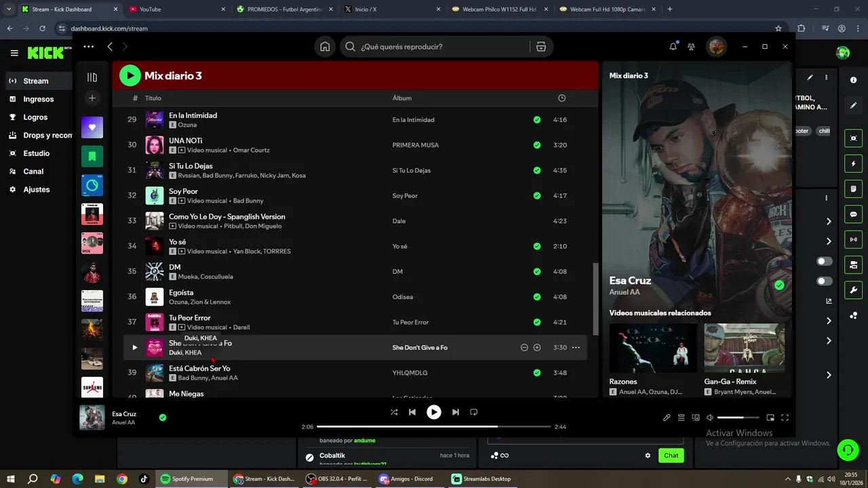Image resolution: width=868 pixels, height=488 pixels.
Task: Open OBS 32.0.4 from taskbar
Action: click(x=336, y=479)
